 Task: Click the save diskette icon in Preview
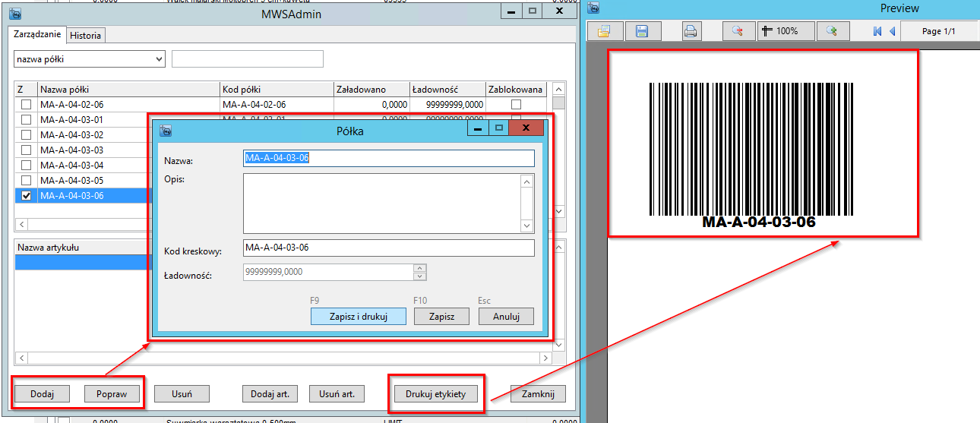[x=642, y=31]
